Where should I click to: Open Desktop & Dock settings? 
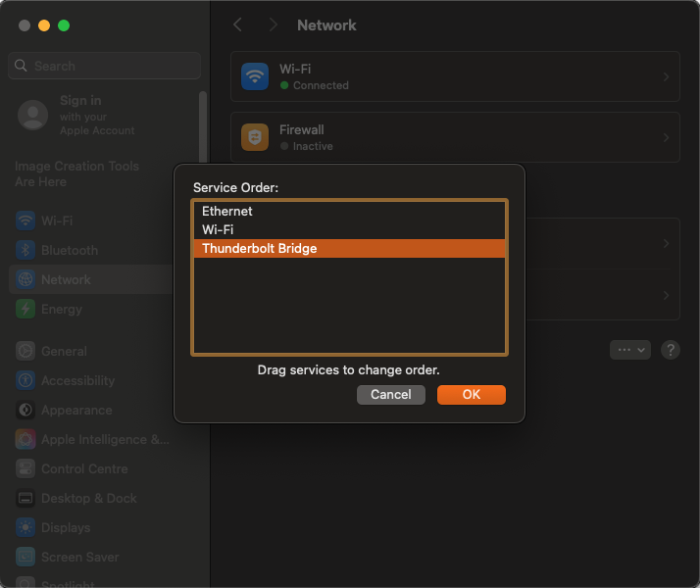pos(105,498)
